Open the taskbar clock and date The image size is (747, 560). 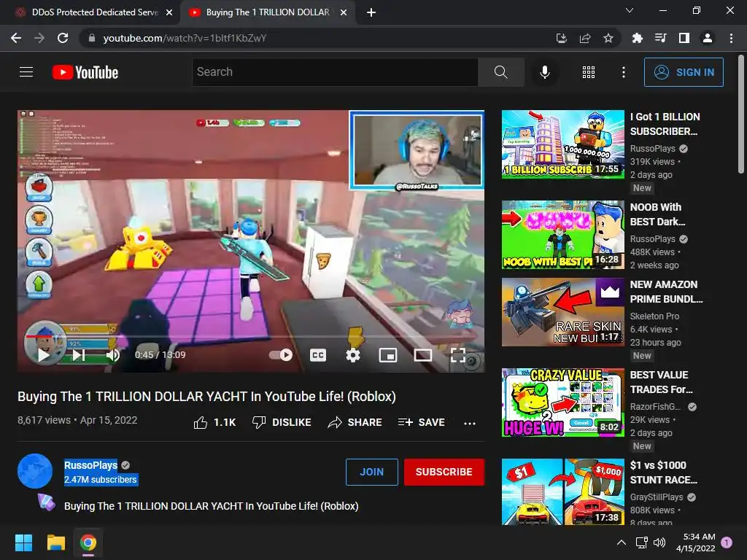(x=695, y=542)
